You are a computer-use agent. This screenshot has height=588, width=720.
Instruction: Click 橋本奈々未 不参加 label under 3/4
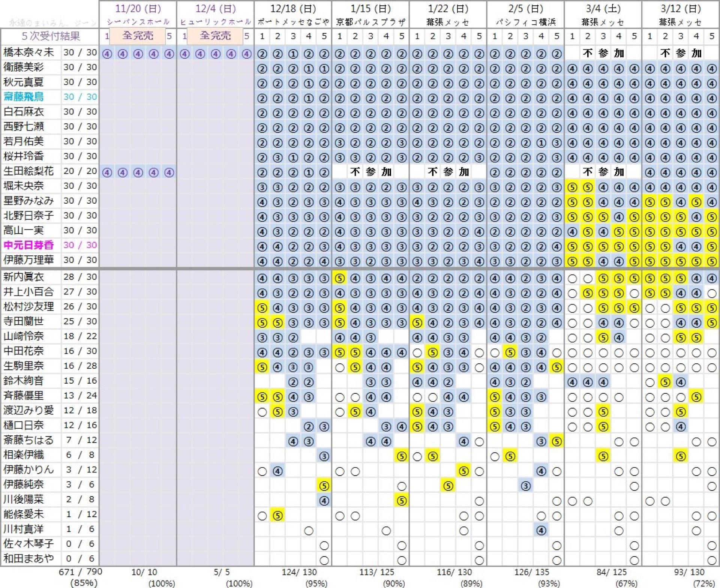click(x=603, y=53)
